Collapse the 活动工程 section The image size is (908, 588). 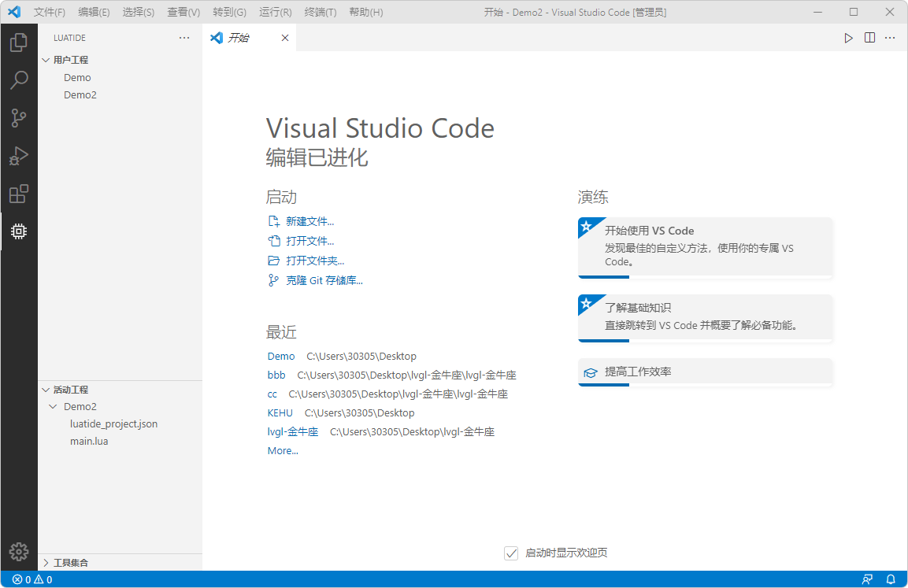click(46, 390)
